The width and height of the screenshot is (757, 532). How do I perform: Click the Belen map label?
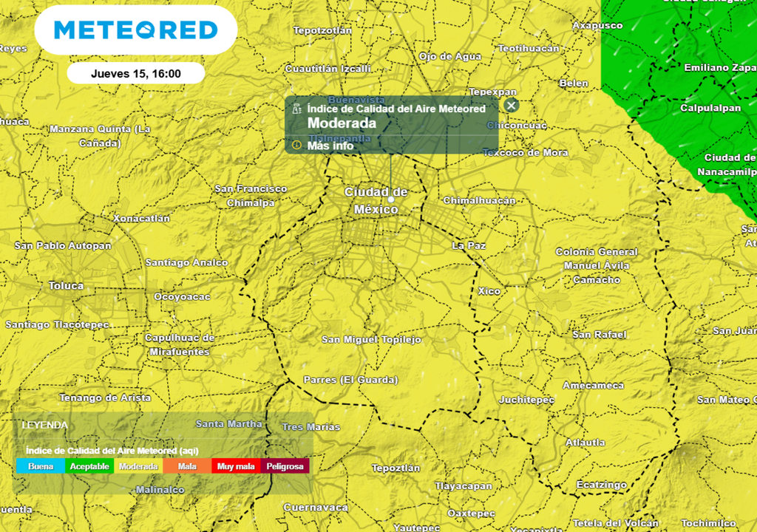pos(574,83)
